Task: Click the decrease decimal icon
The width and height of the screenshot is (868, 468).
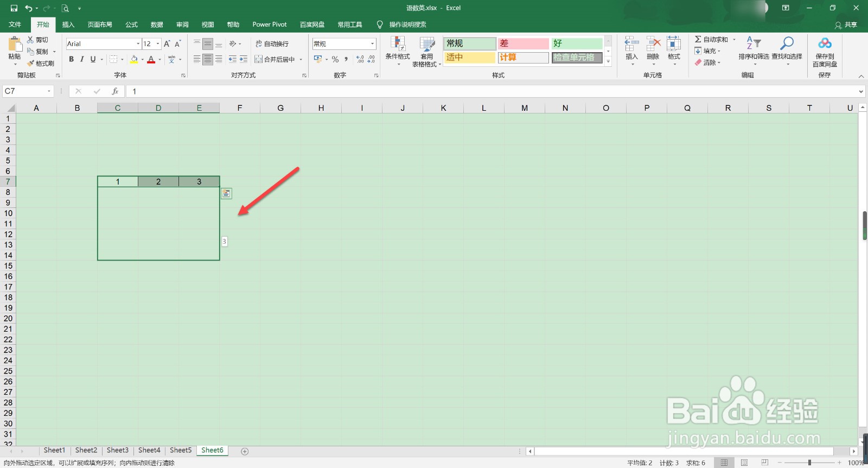Action: coord(371,59)
